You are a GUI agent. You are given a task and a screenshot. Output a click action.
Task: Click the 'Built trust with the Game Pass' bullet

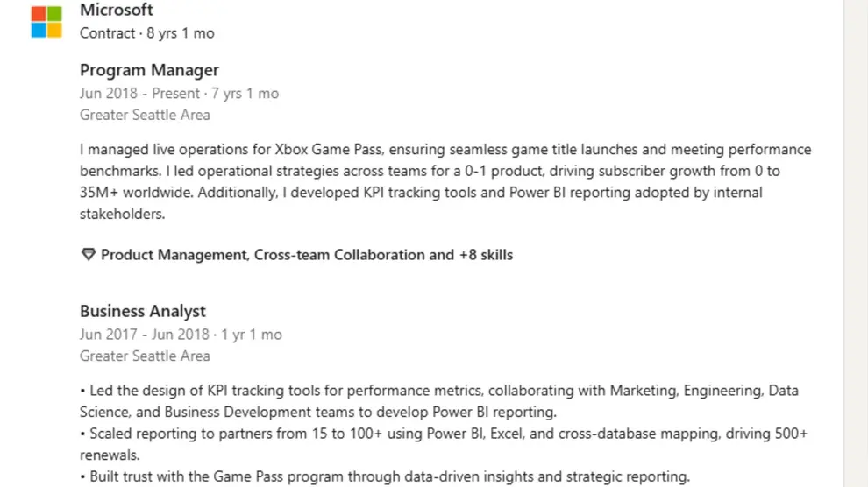[x=389, y=476]
